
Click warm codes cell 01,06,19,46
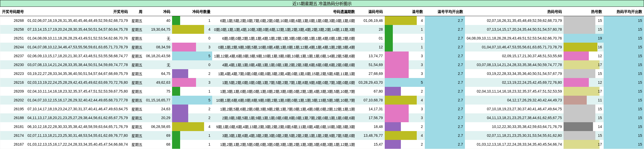373,21
